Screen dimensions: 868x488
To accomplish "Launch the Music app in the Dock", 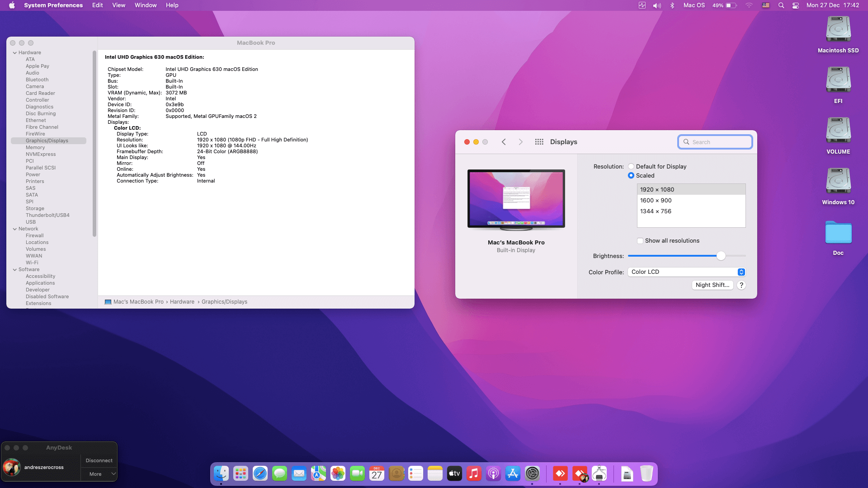I will [474, 474].
